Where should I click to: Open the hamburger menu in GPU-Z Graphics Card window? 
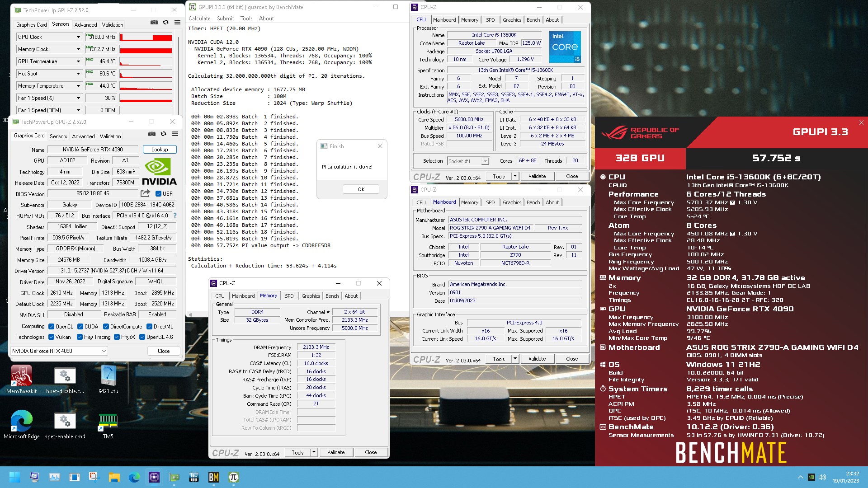click(x=175, y=134)
